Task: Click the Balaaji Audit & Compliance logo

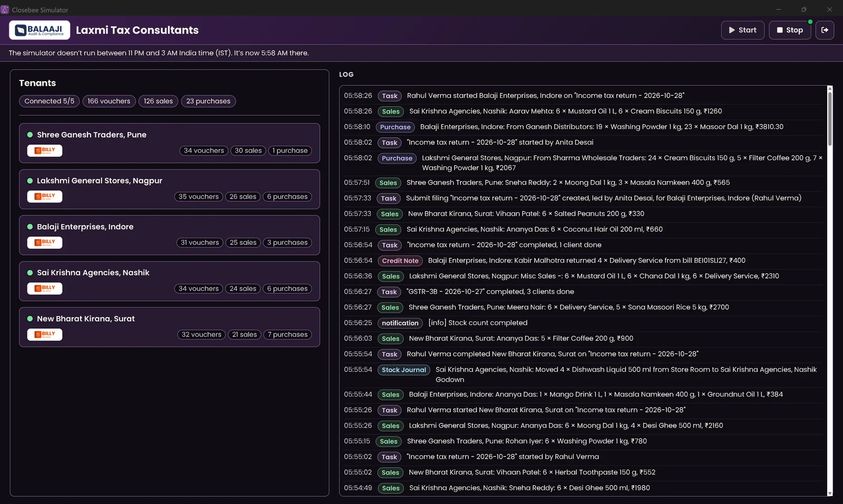Action: (x=40, y=30)
